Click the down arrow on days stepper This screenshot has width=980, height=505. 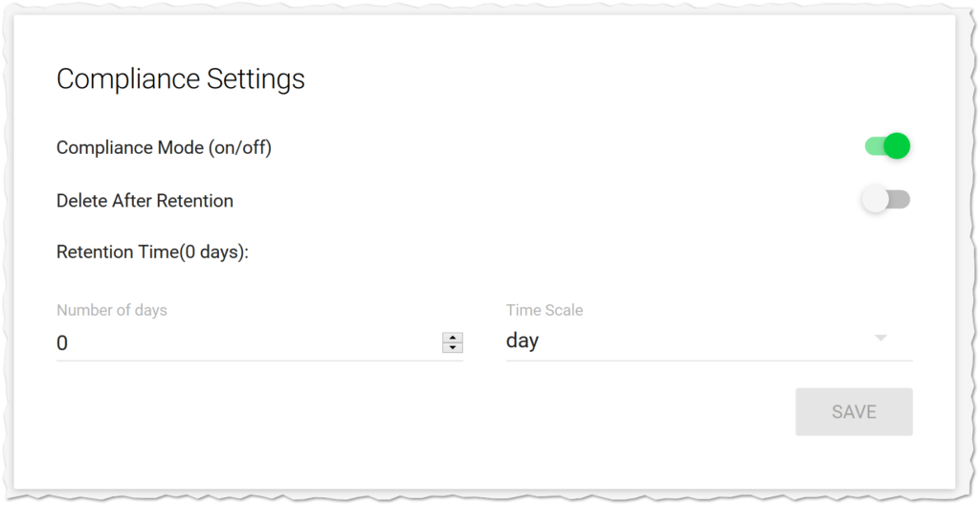(x=453, y=347)
